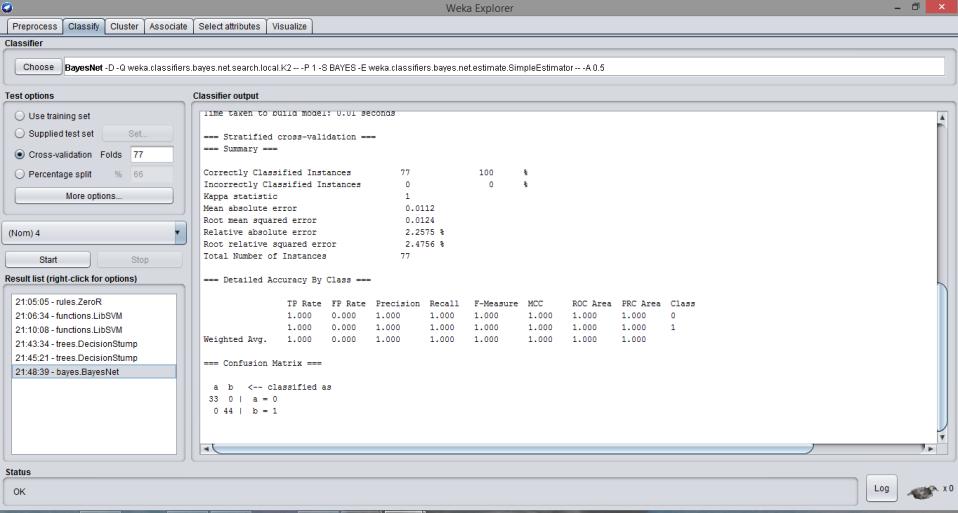
Task: Open the Visualize tab
Action: pyautogui.click(x=289, y=26)
